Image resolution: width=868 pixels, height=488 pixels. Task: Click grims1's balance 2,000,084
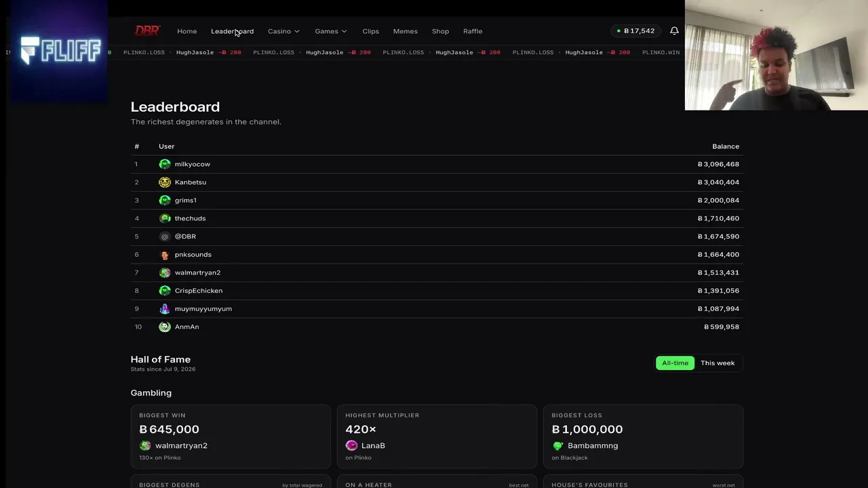point(718,200)
